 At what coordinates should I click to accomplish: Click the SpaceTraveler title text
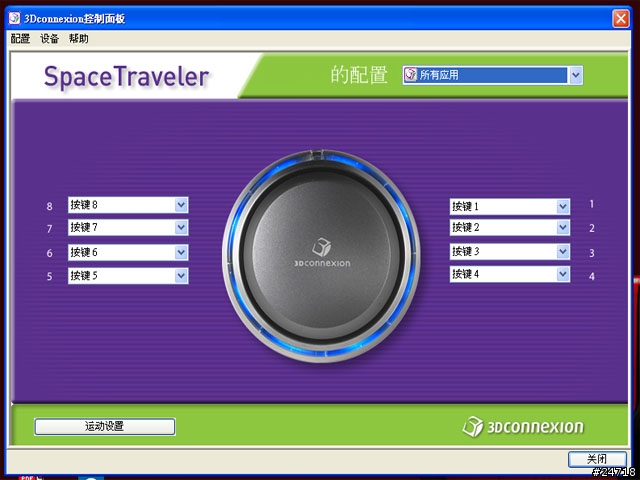[126, 77]
